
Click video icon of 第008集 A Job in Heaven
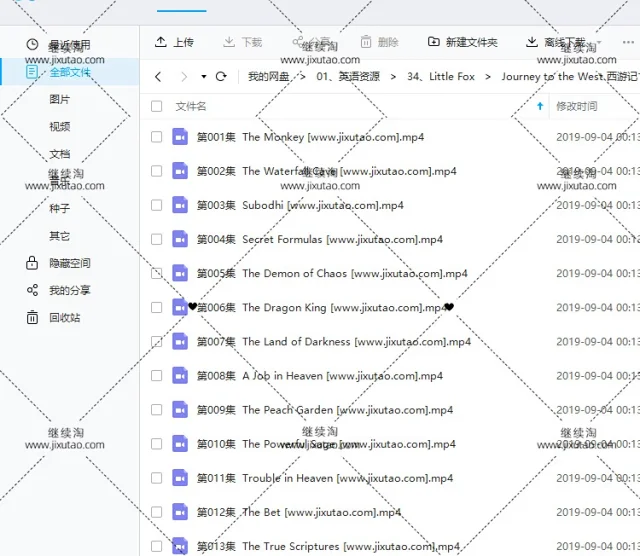[180, 376]
